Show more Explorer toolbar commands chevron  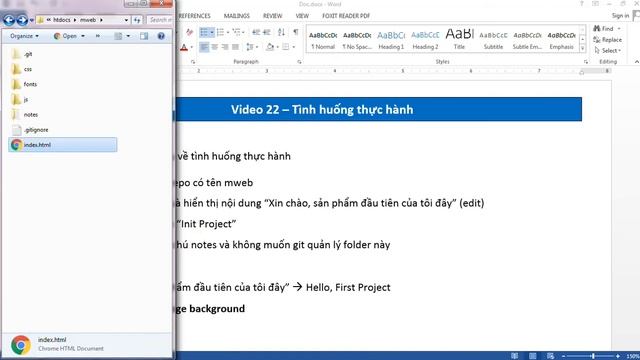98,36
